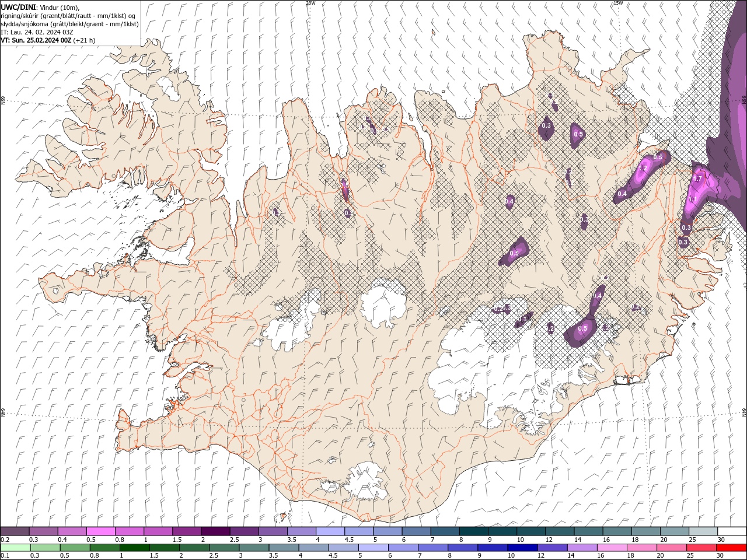
Task: Select snow-scale swatch for 1–1.5
Action: [x=158, y=531]
